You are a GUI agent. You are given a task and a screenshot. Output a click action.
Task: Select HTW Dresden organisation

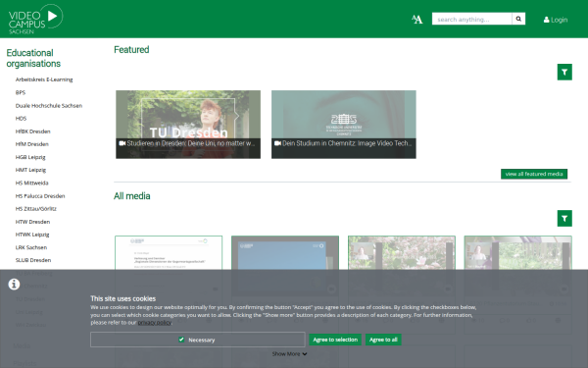pos(32,222)
